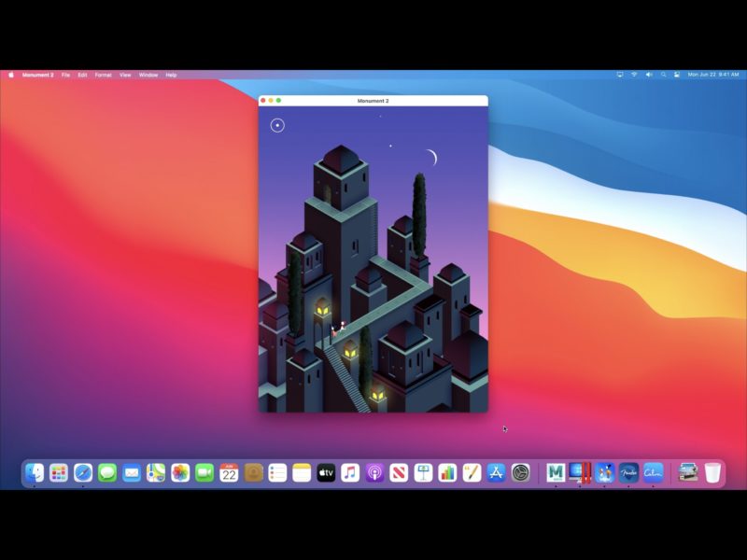The width and height of the screenshot is (747, 560).
Task: Open Finder from the Dock
Action: click(x=35, y=473)
